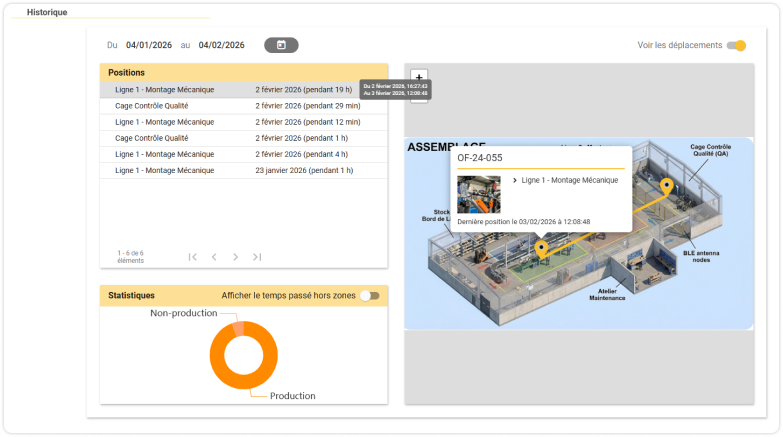
Task: Disable the Voir les déplacements toggle
Action: (737, 45)
